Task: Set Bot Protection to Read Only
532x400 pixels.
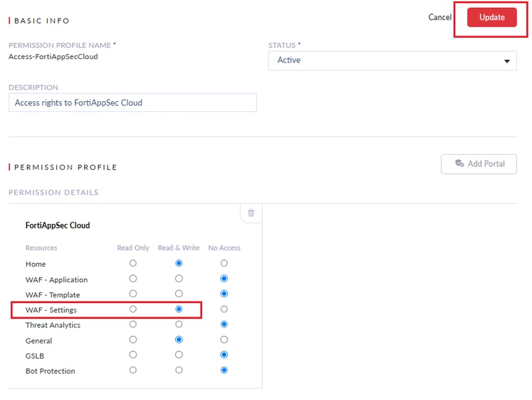Action: (x=133, y=370)
